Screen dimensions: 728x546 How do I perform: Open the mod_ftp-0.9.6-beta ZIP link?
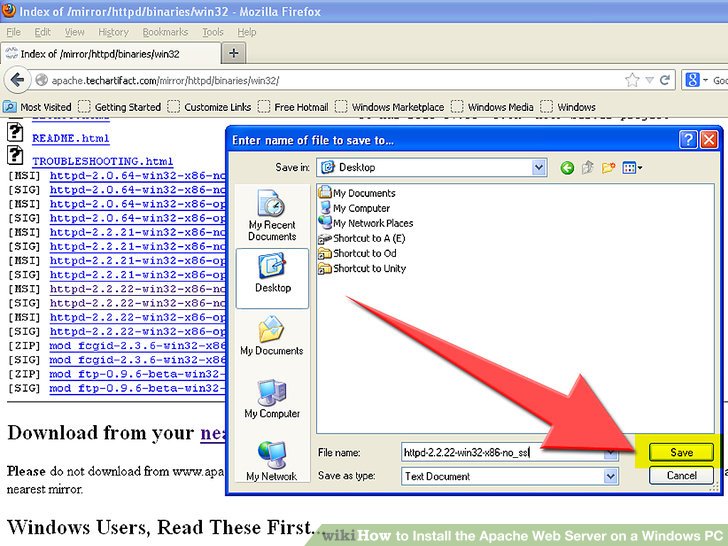pyautogui.click(x=137, y=374)
